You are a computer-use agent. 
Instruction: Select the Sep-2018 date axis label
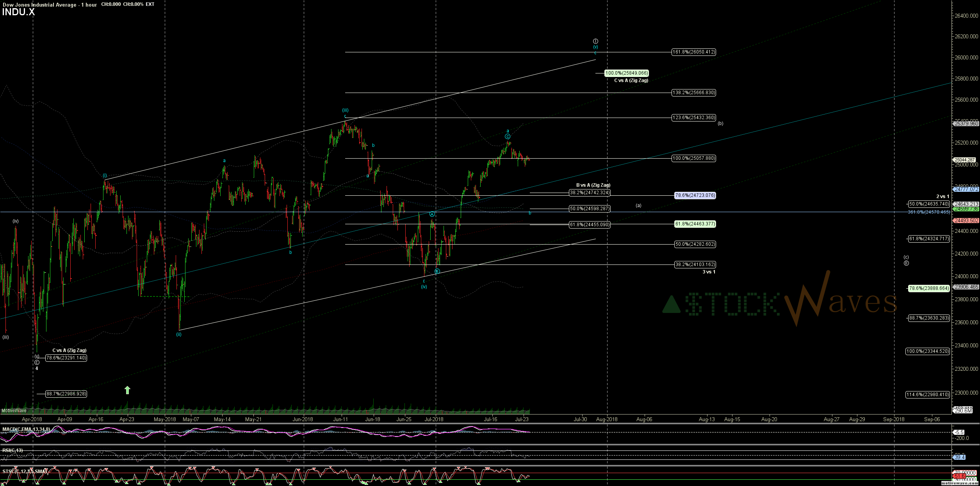(x=894, y=420)
